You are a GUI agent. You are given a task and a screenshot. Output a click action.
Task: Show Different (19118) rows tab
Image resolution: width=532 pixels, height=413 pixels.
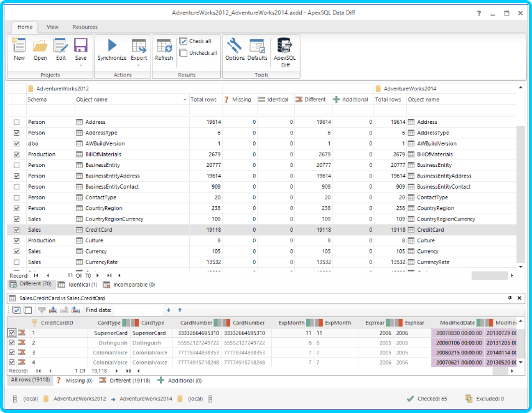[x=125, y=381]
